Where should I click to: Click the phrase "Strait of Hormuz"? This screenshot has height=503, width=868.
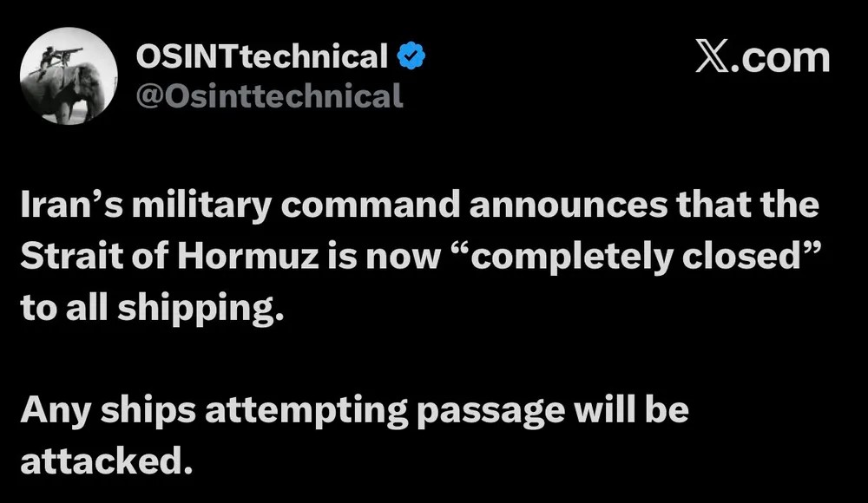170,256
